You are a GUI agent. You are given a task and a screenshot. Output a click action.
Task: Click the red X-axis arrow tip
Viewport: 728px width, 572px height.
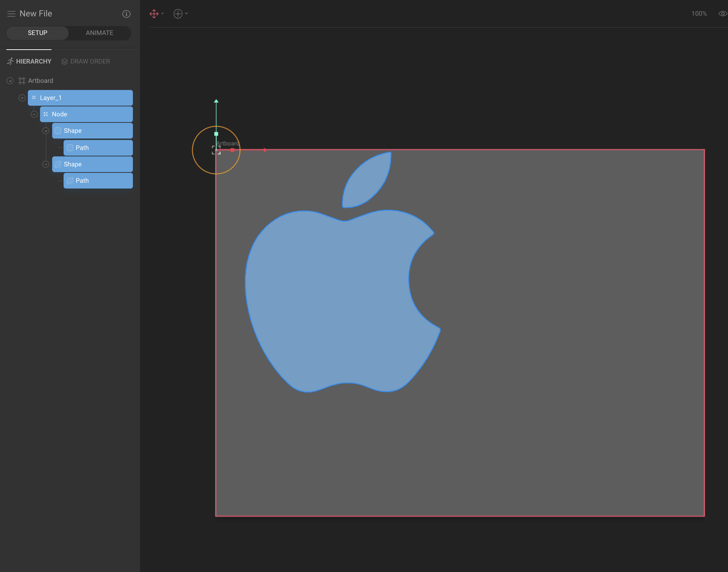(x=265, y=150)
